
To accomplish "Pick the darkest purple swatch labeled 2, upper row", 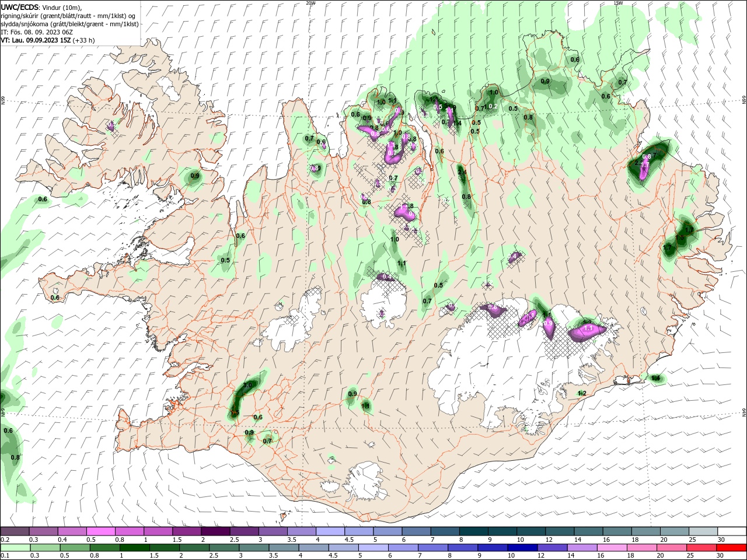I will (x=215, y=531).
